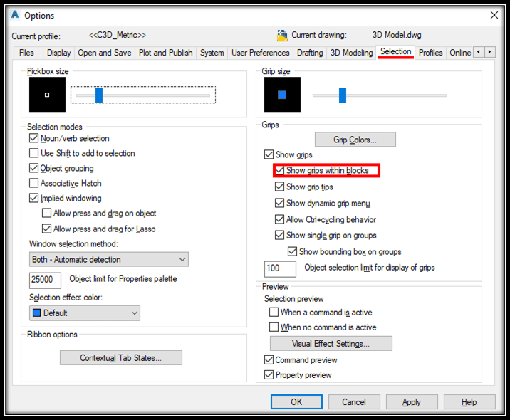Screen dimensions: 510x420
Task: Select the Selection tab
Action: click(x=395, y=52)
